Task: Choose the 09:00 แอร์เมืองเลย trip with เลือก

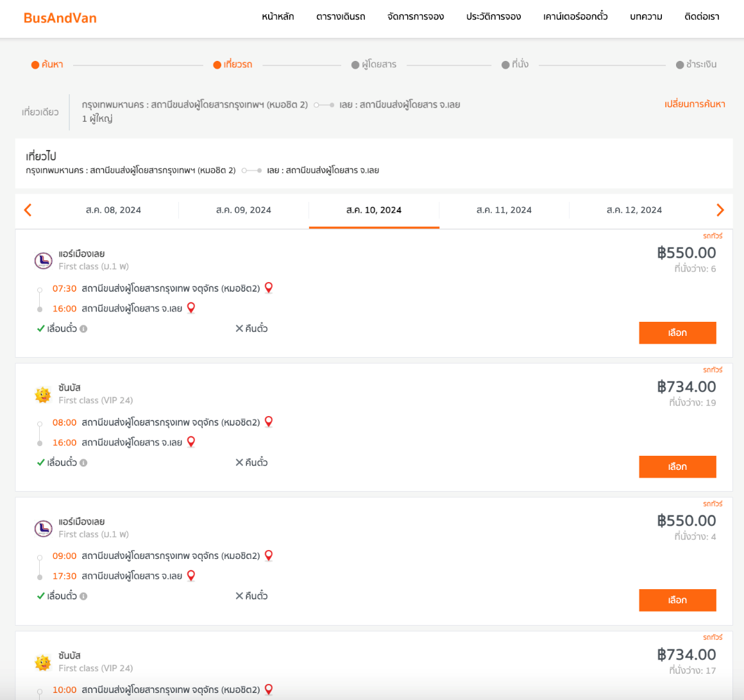Action: pyautogui.click(x=677, y=601)
